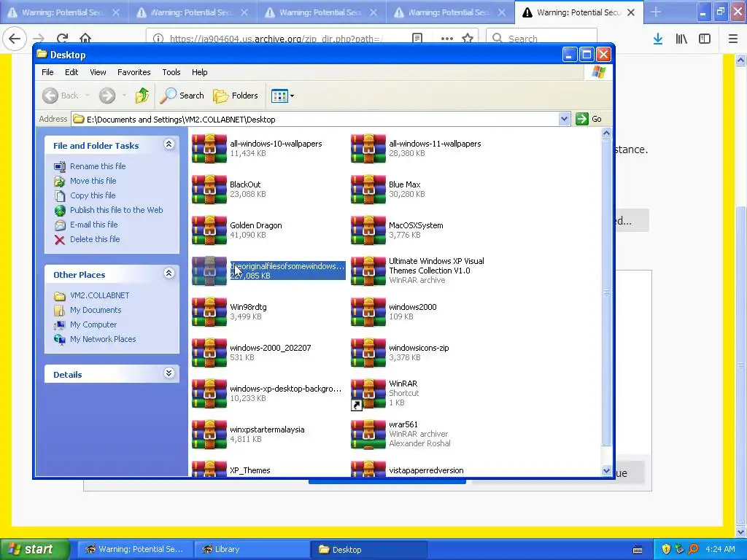This screenshot has width=747, height=560.
Task: Open the Edit menu
Action: point(71,72)
